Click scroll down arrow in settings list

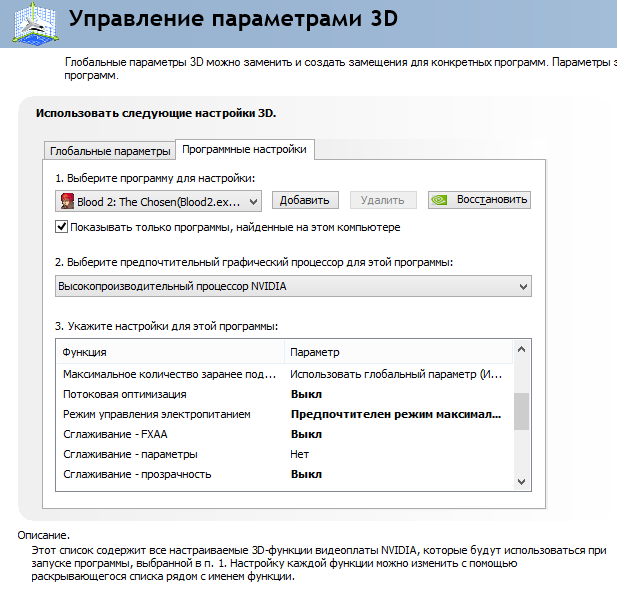[521, 481]
